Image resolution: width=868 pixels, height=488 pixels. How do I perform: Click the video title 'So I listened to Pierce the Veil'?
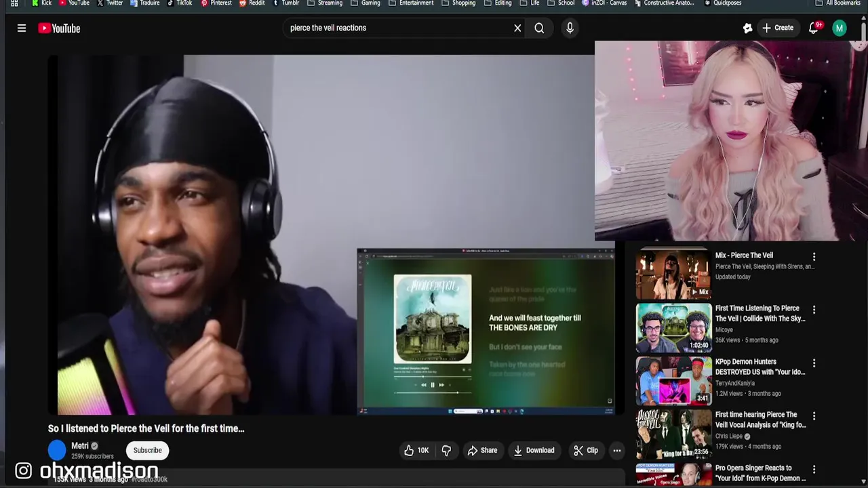click(146, 428)
